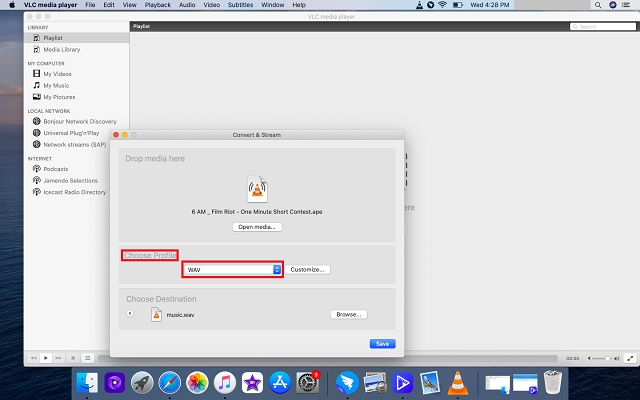640x400 pixels.
Task: Click the mute speaker icon near volume
Action: pos(589,358)
